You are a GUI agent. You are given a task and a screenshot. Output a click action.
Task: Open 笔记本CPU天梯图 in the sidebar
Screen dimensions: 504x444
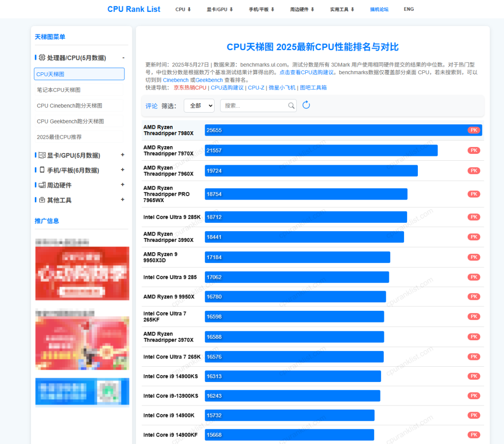(79, 90)
